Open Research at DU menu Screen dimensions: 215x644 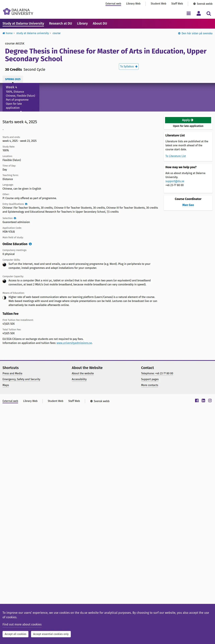[x=61, y=24]
